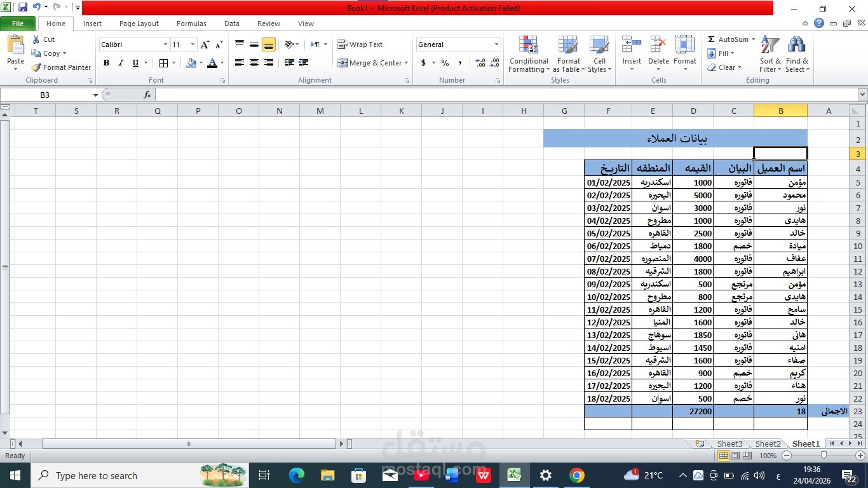Click the Accounting Number Format dollar icon
The height and width of the screenshot is (488, 868).
(x=423, y=63)
